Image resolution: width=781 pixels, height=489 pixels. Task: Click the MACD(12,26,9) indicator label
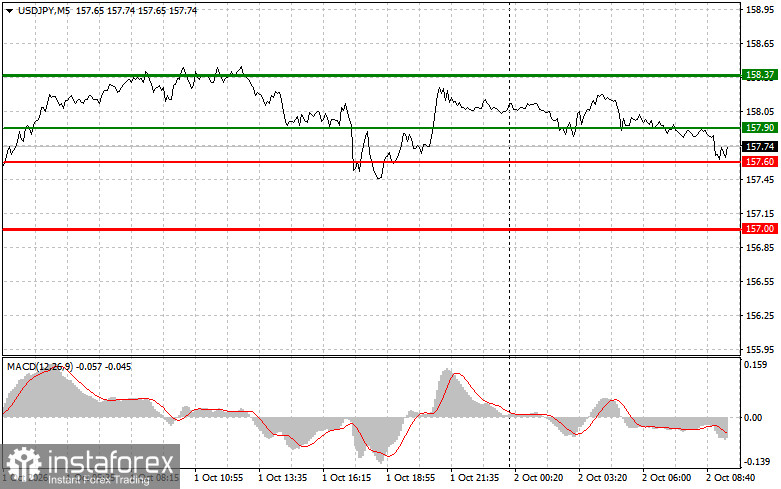(40, 367)
